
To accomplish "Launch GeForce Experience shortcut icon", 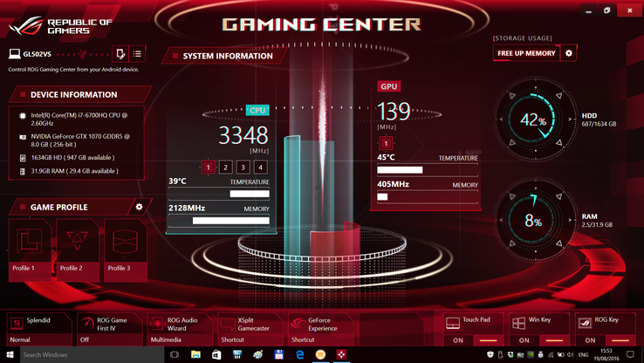I will (298, 324).
